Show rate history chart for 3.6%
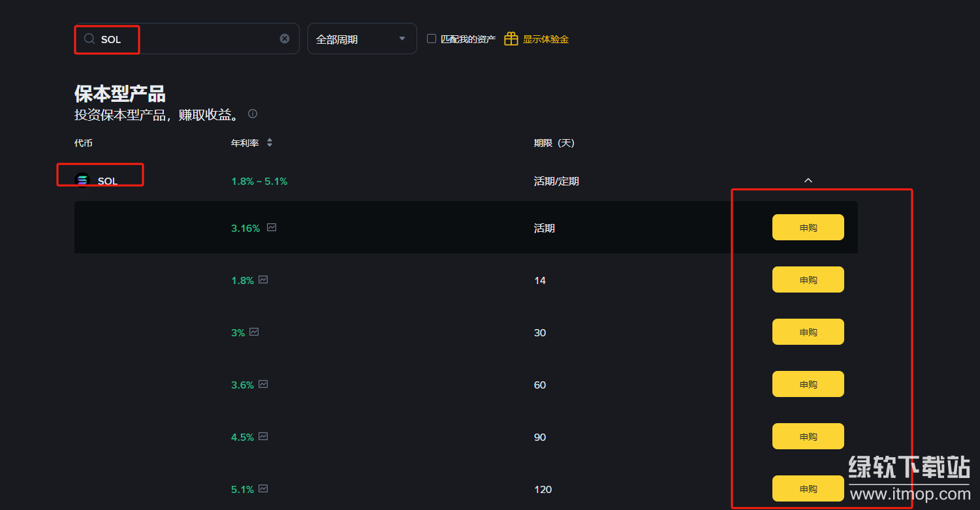Image resolution: width=980 pixels, height=510 pixels. click(x=263, y=385)
